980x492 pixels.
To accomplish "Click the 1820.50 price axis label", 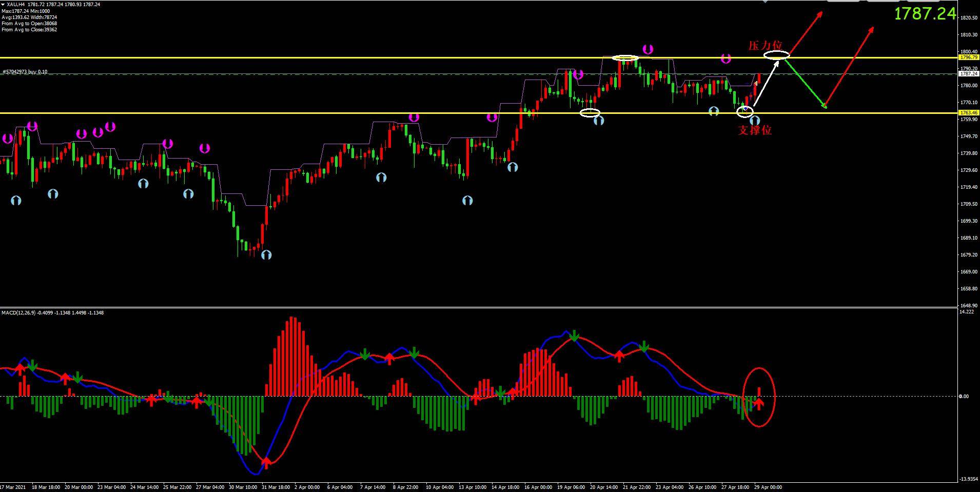I will click(x=969, y=18).
